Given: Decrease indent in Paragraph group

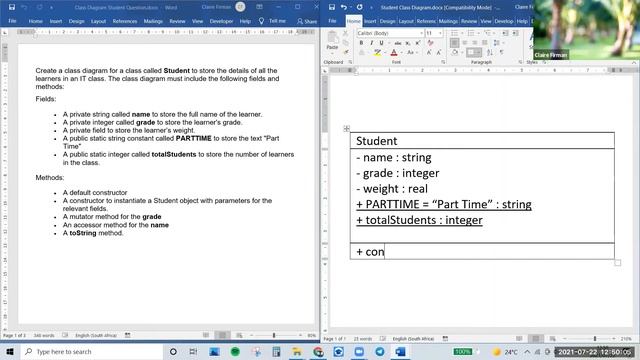Looking at the screenshot, I should [x=505, y=33].
